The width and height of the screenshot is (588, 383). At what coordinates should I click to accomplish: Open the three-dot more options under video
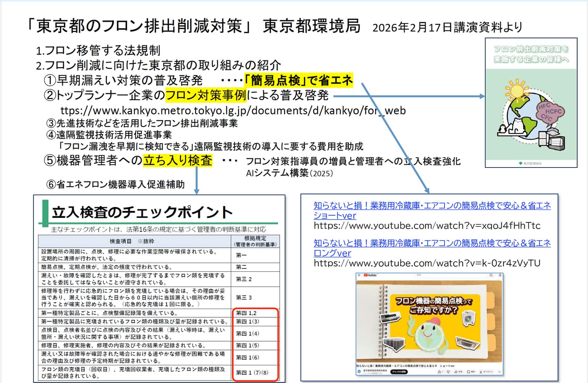click(499, 372)
